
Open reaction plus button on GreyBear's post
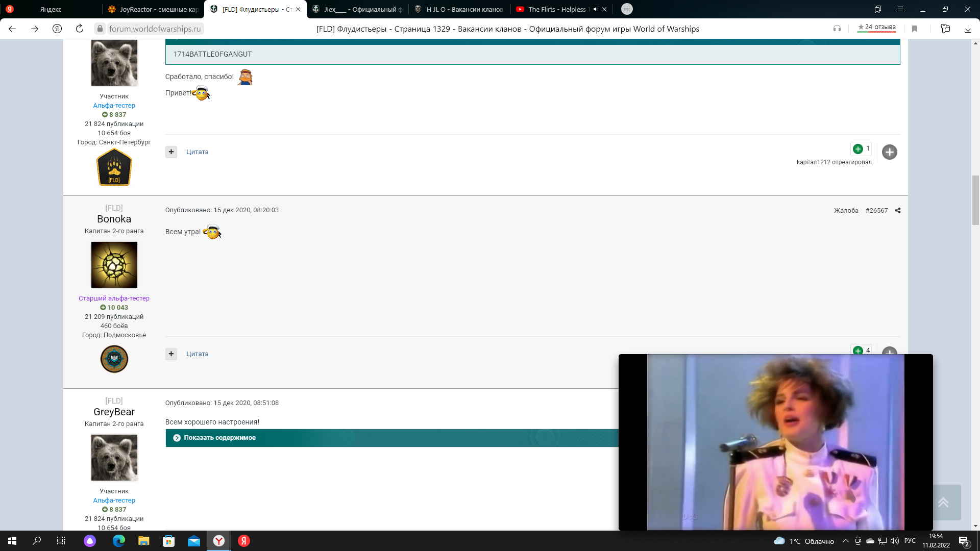coord(889,152)
